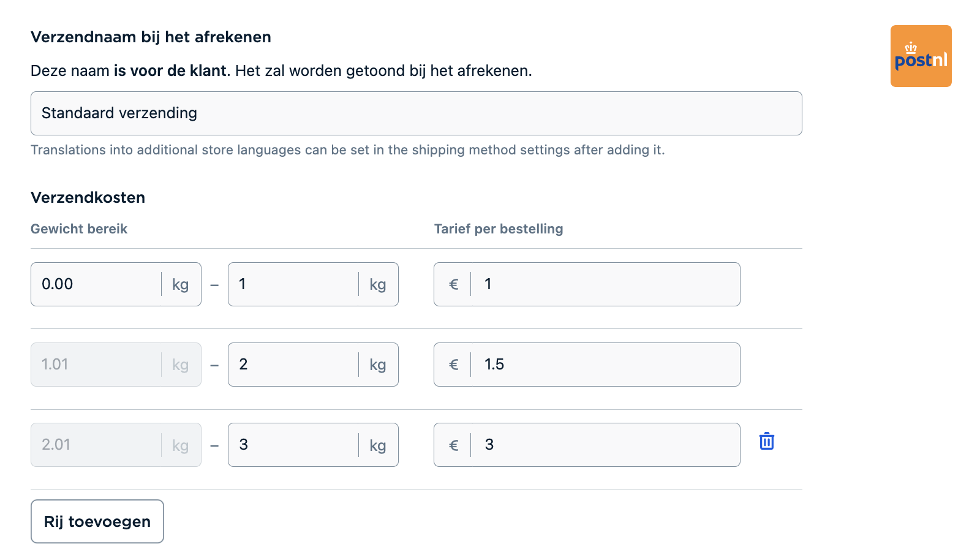Click the 'Tarief per bestelling' column header
The height and width of the screenshot is (560, 980).
499,229
